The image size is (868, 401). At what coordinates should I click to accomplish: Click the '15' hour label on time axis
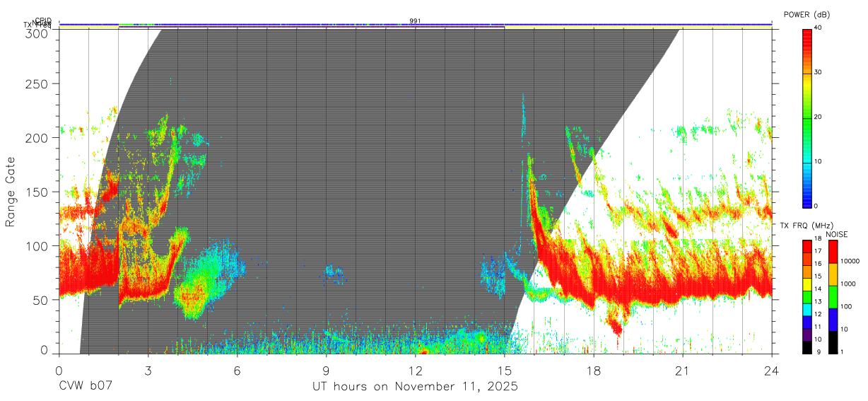point(505,370)
